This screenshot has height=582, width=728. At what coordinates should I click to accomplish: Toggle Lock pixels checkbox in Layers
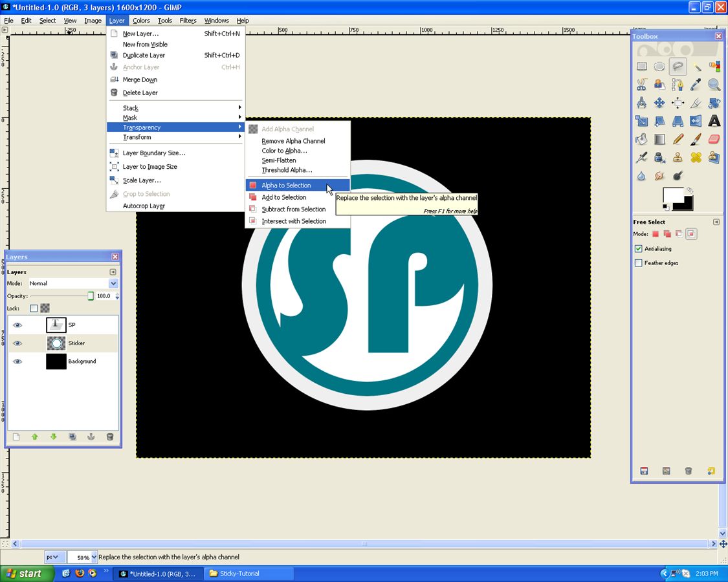click(34, 308)
